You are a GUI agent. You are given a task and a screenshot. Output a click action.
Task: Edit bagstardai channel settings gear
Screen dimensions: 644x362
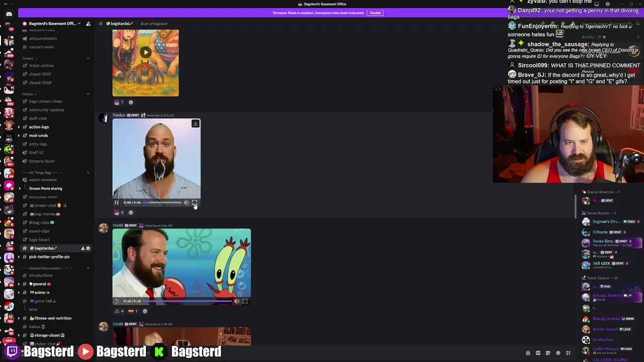click(x=88, y=248)
